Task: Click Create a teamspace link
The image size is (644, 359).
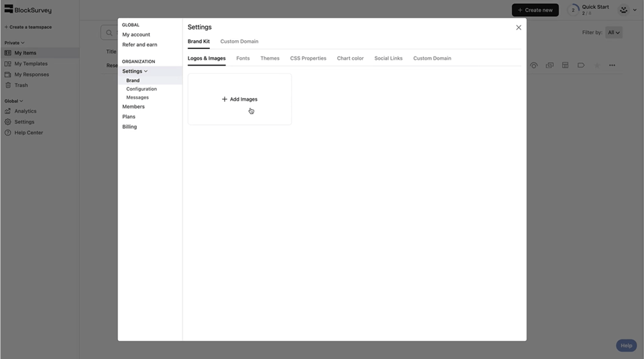Action: [x=28, y=27]
